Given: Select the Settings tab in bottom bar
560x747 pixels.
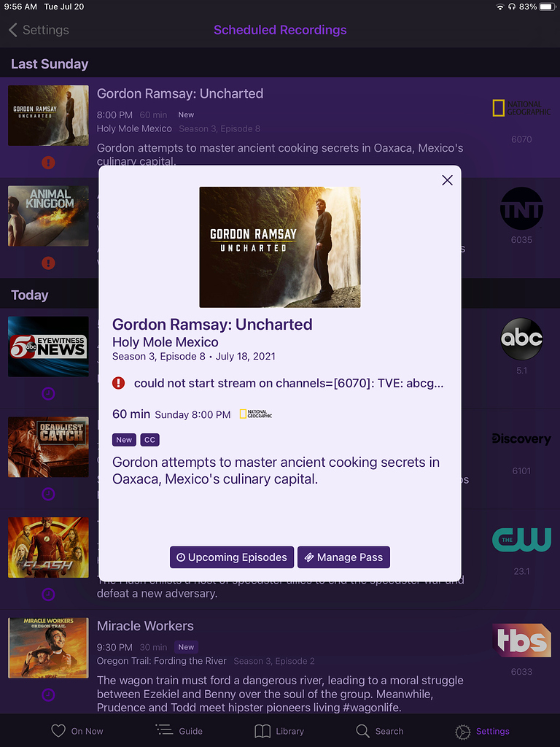Looking at the screenshot, I should [482, 731].
